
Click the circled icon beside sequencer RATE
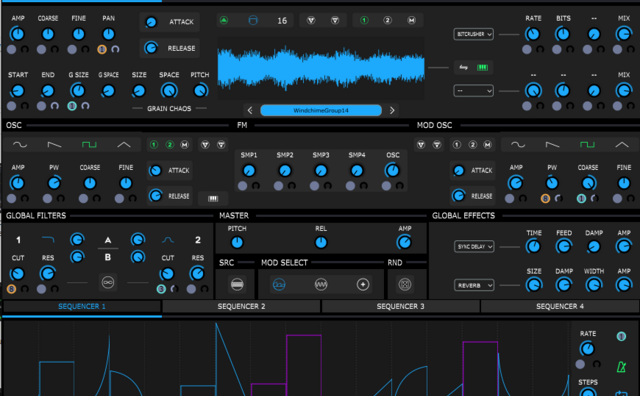tap(622, 336)
